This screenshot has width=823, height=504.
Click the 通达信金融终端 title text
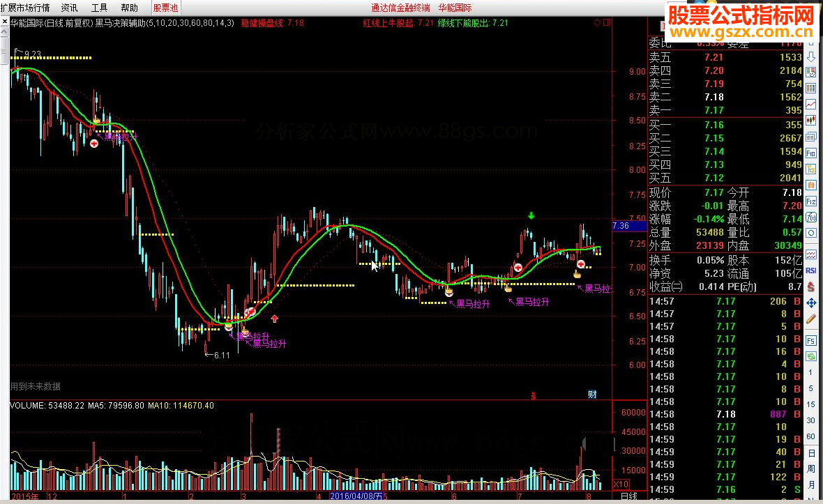(400, 8)
